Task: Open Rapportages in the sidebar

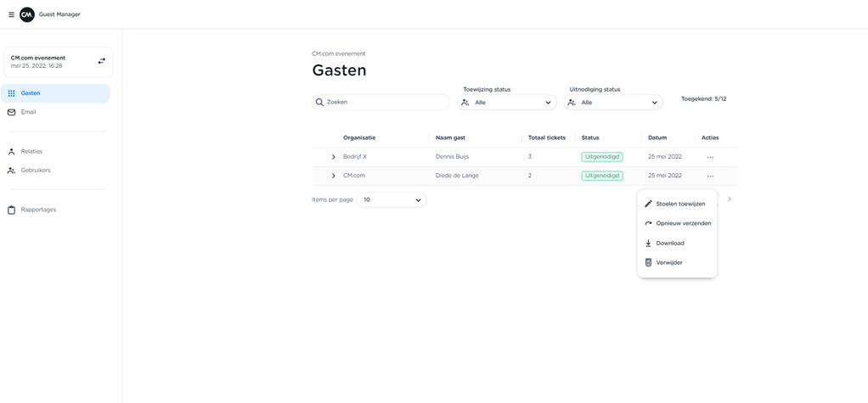Action: (38, 210)
